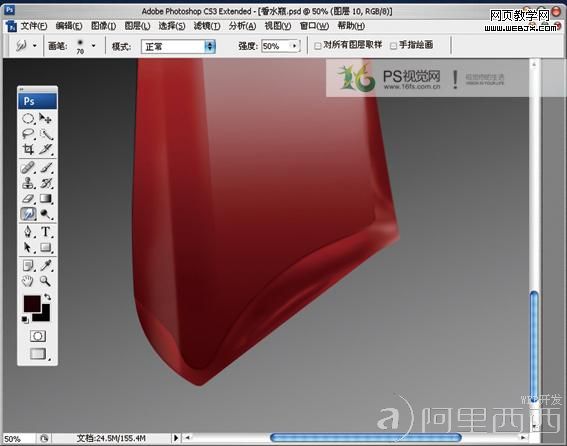
Task: Click the status bar info arrow
Action: (176, 438)
